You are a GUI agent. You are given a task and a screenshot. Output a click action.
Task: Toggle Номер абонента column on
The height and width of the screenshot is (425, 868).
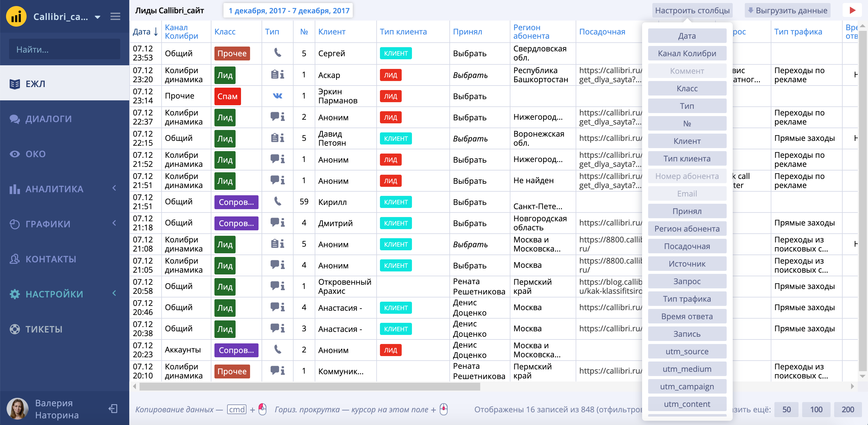tap(687, 176)
